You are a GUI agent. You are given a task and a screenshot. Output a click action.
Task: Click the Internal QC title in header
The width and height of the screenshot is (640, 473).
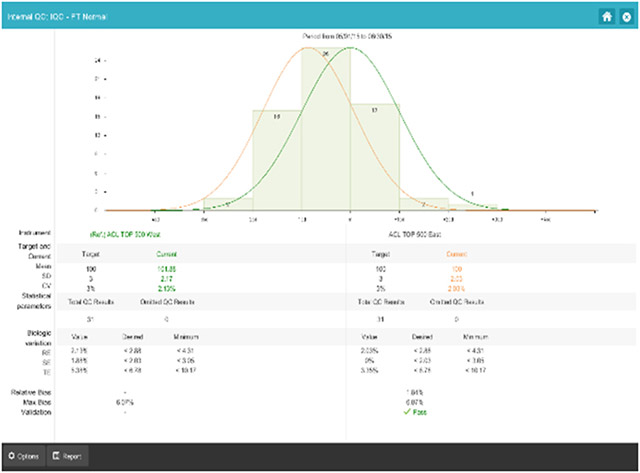[57, 17]
